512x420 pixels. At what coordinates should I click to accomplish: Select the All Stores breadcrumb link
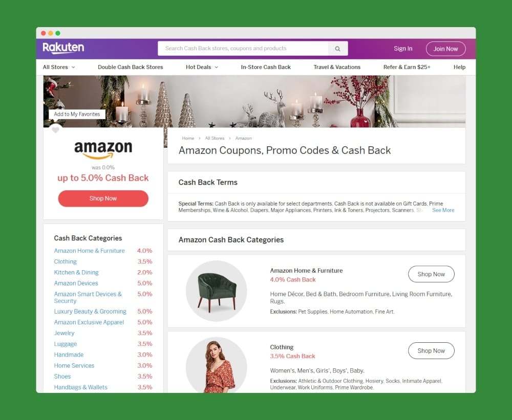[x=215, y=138]
